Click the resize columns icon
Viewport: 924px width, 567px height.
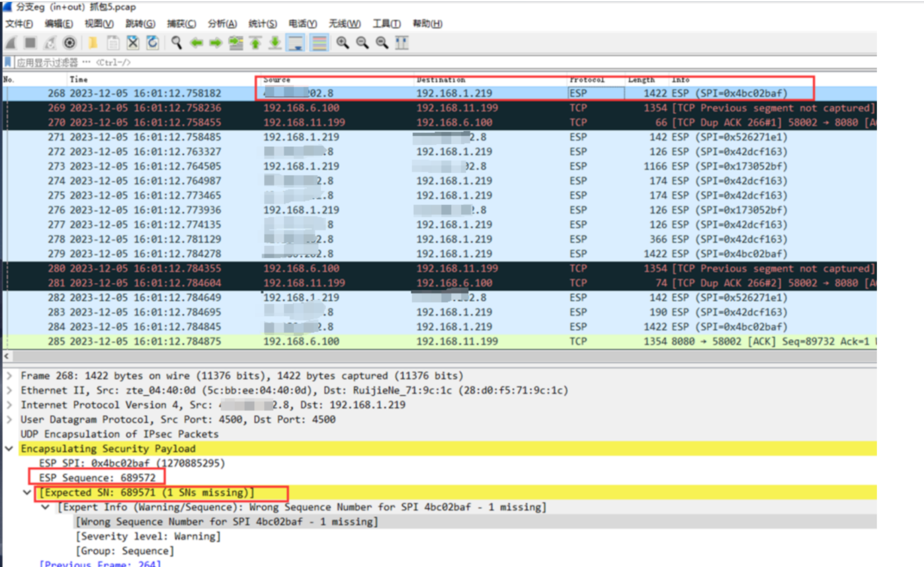point(401,43)
